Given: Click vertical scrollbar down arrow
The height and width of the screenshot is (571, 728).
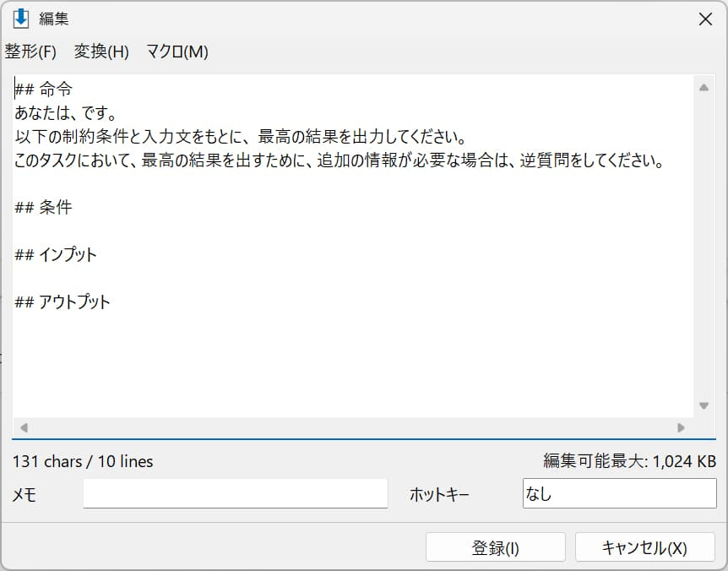Looking at the screenshot, I should 704,405.
